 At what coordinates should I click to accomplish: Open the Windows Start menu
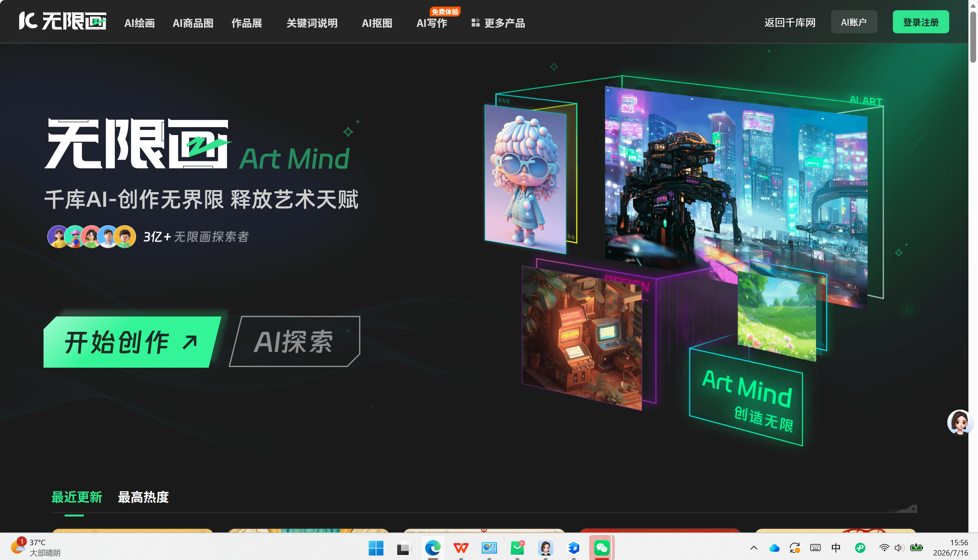[376, 548]
